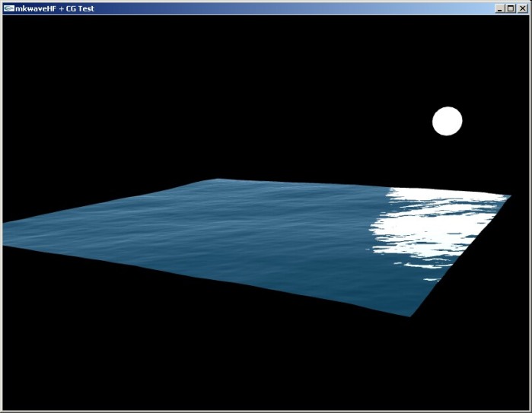532x413 pixels.
Task: Minimize the mkwaveHF + CG Test window
Action: (499, 8)
